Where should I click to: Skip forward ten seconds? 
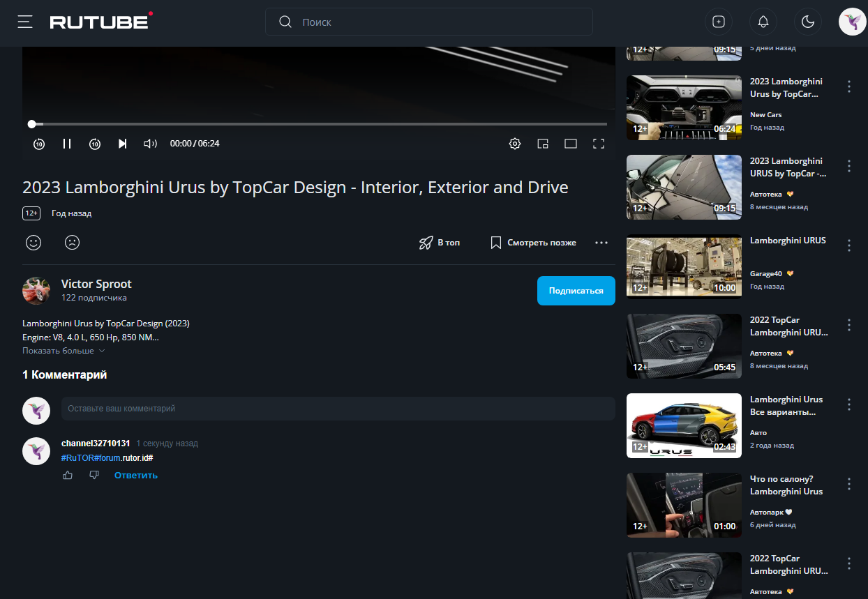[95, 144]
